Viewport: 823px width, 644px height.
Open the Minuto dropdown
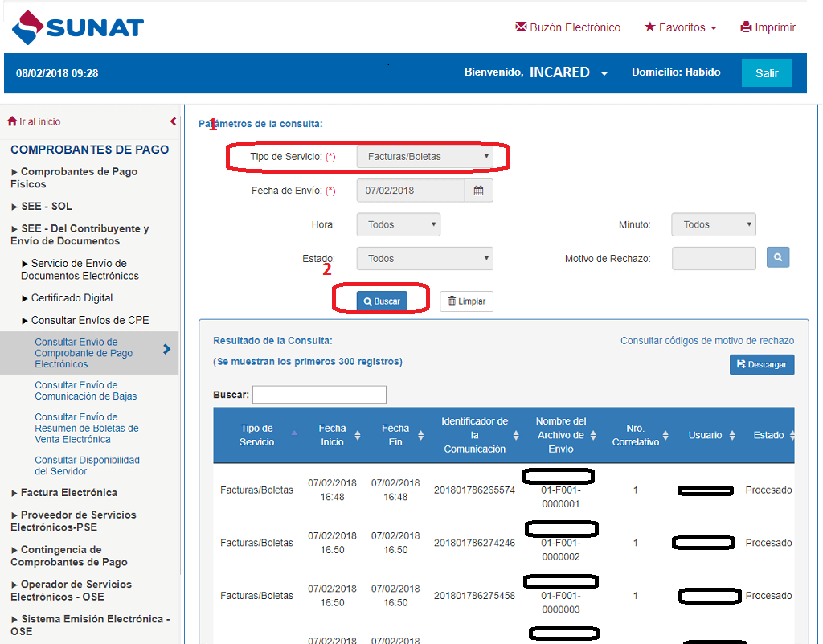(x=713, y=225)
